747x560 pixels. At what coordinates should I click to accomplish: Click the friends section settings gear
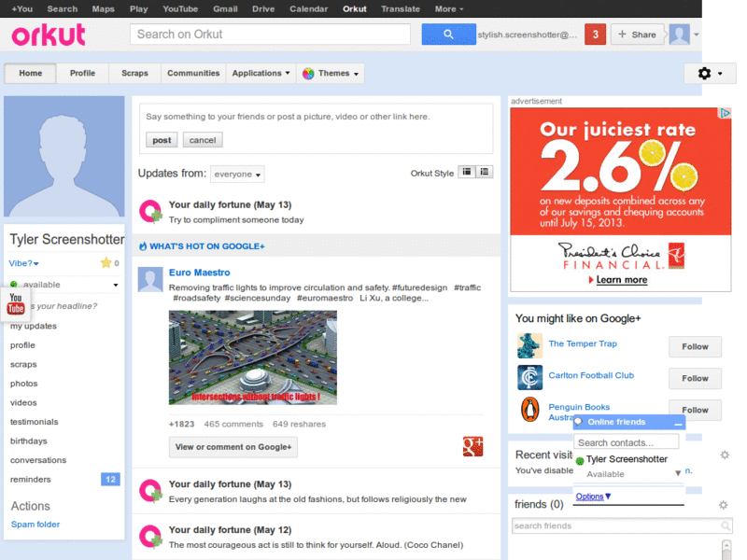723,505
